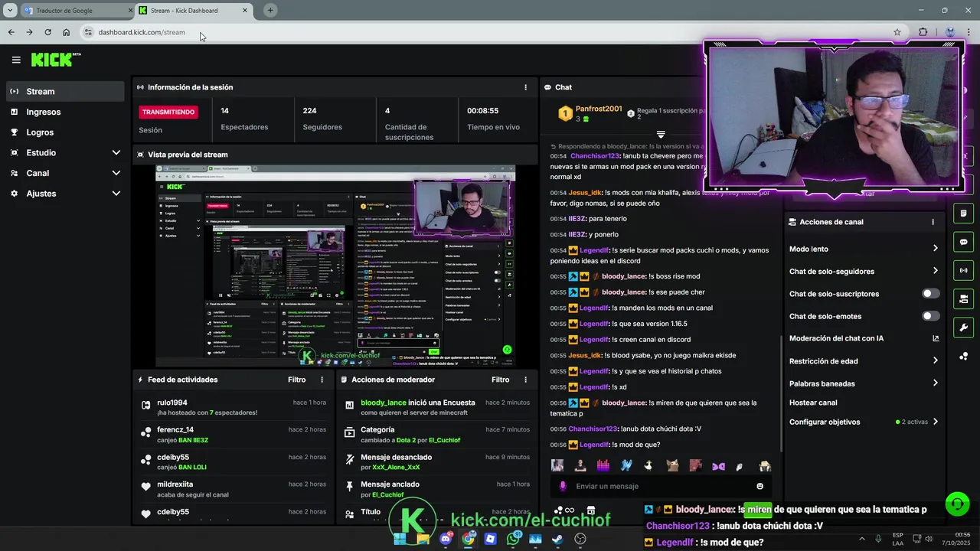Viewport: 980px width, 551px height.
Task: Open Panfrost2001 top gifter profile
Action: [x=599, y=109]
